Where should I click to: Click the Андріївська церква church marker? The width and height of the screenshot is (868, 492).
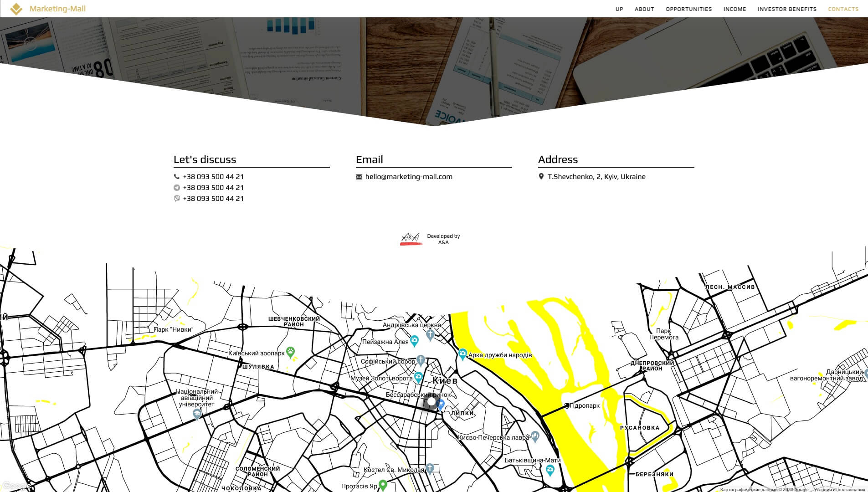pos(430,335)
